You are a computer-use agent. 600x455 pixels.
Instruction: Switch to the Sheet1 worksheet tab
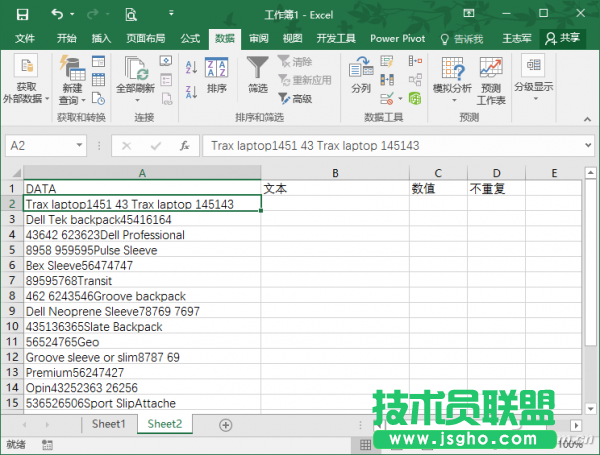[x=109, y=424]
